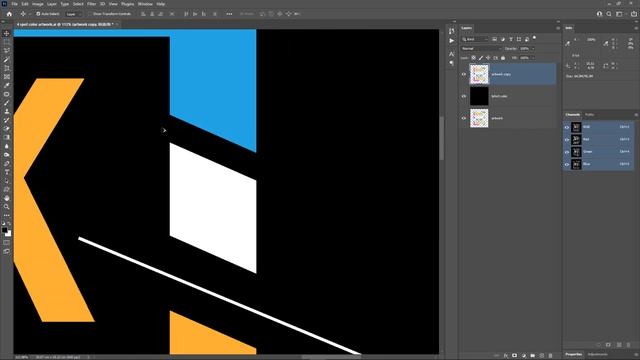Select the Clone Stamp tool

(7, 111)
